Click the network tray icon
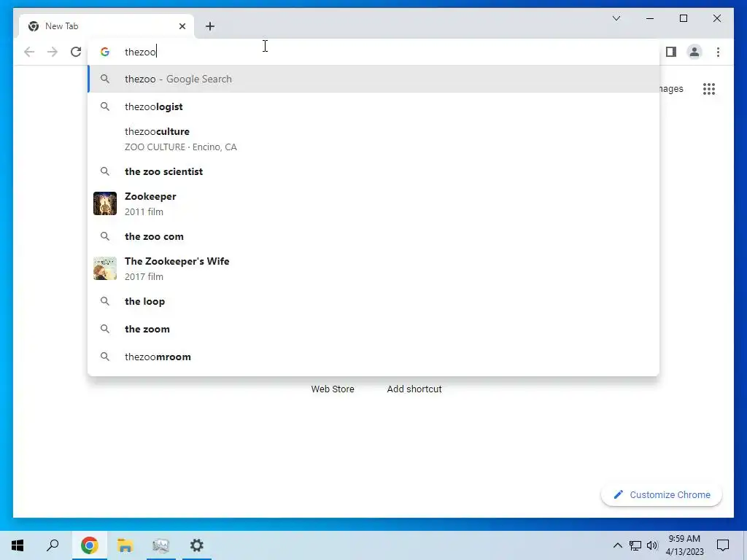Image resolution: width=747 pixels, height=560 pixels. click(x=635, y=545)
